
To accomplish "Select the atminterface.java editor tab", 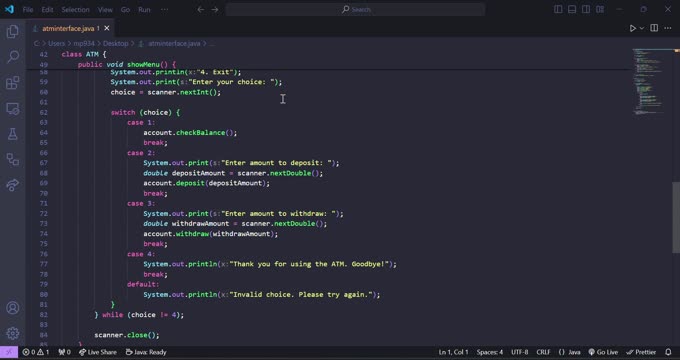I will point(70,28).
